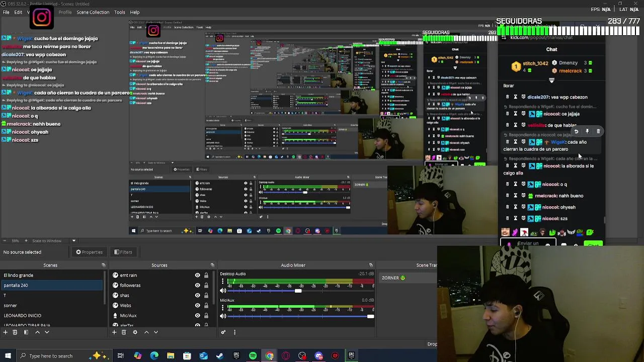Open advanced audio properties gear icon
The width and height of the screenshot is (644, 362).
[x=223, y=332]
